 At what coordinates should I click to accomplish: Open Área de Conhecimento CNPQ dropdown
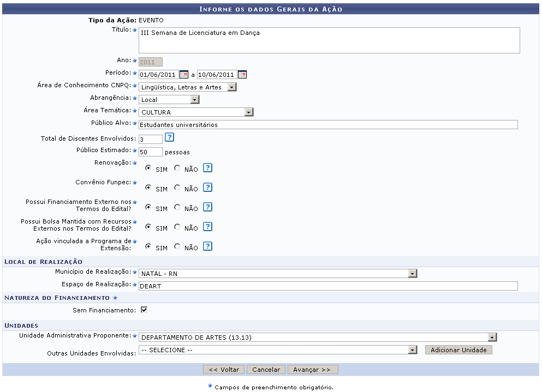tap(232, 87)
